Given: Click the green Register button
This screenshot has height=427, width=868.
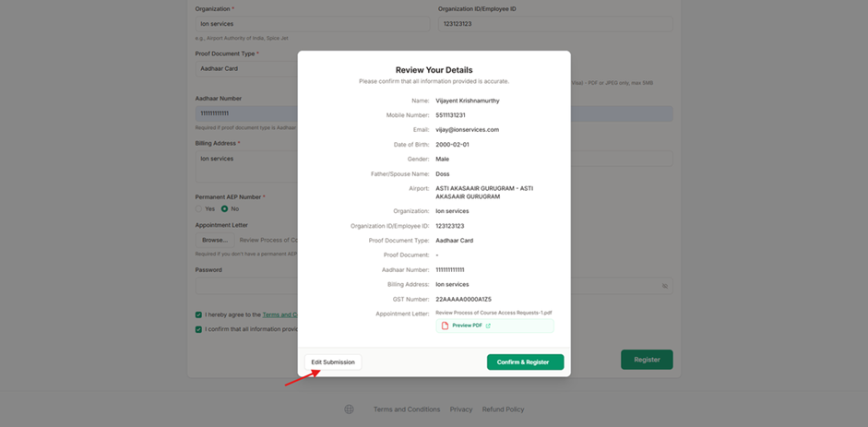Looking at the screenshot, I should coord(647,360).
